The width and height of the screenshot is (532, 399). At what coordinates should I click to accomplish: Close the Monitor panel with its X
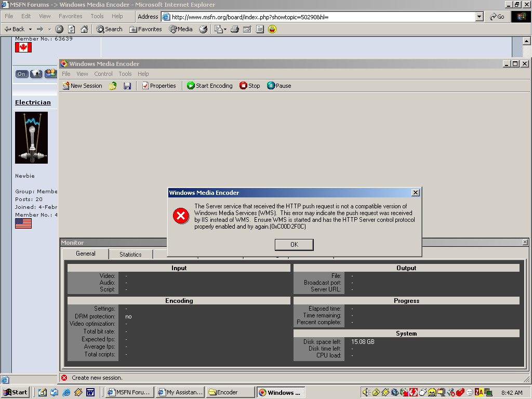(525, 242)
